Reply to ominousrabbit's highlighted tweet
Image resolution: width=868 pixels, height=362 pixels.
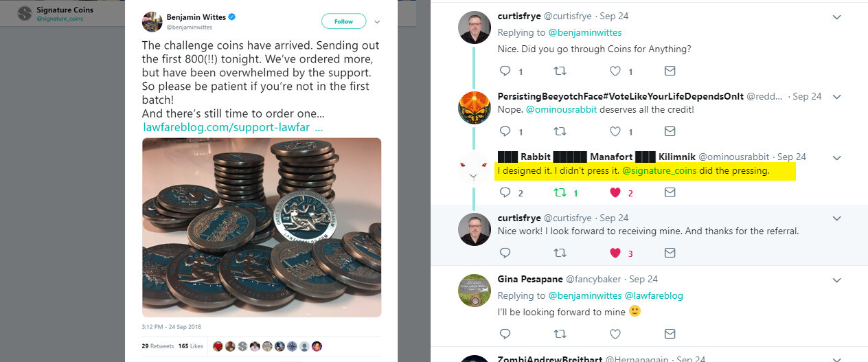505,193
